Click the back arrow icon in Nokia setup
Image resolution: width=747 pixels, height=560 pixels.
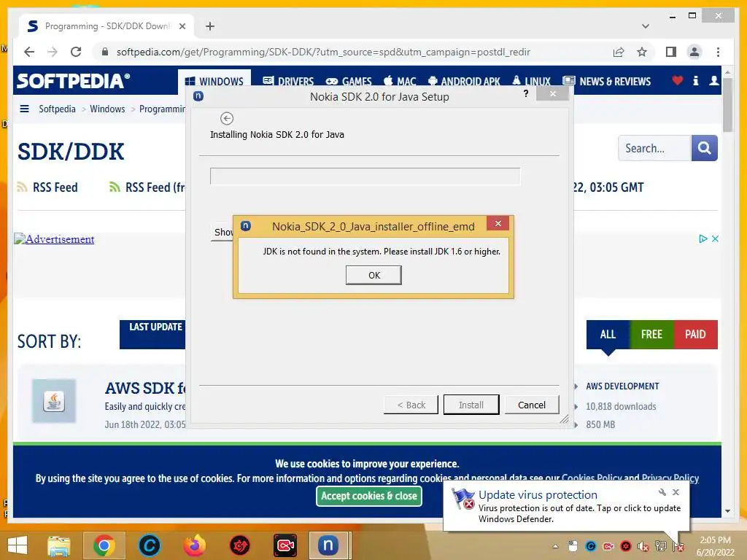point(227,118)
